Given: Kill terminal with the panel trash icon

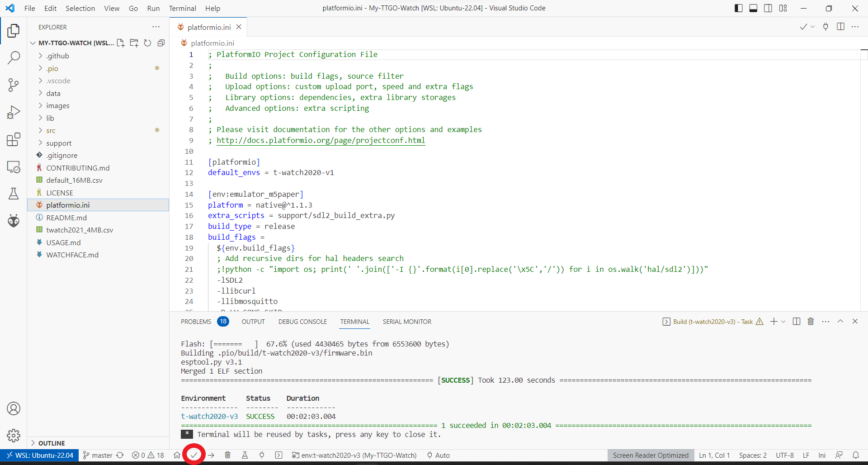Looking at the screenshot, I should (x=811, y=322).
